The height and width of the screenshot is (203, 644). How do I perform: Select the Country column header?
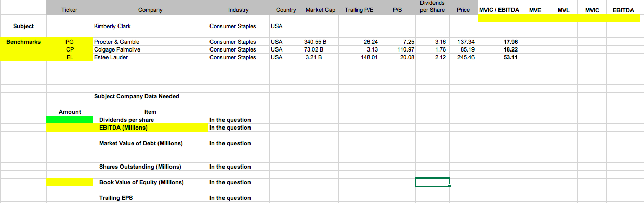click(x=286, y=10)
